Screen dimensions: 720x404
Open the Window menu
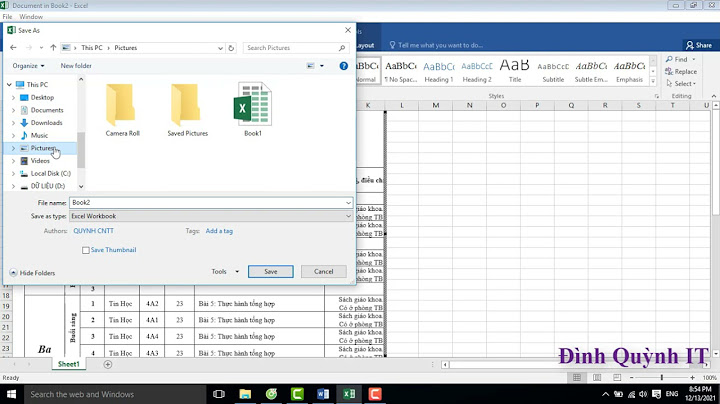click(31, 17)
